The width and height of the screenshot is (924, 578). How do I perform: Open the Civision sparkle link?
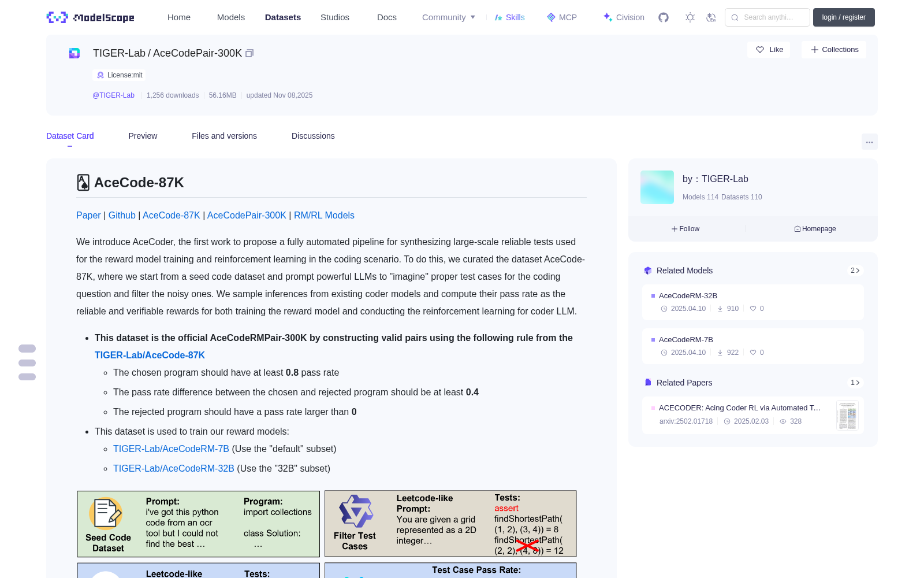coord(623,17)
